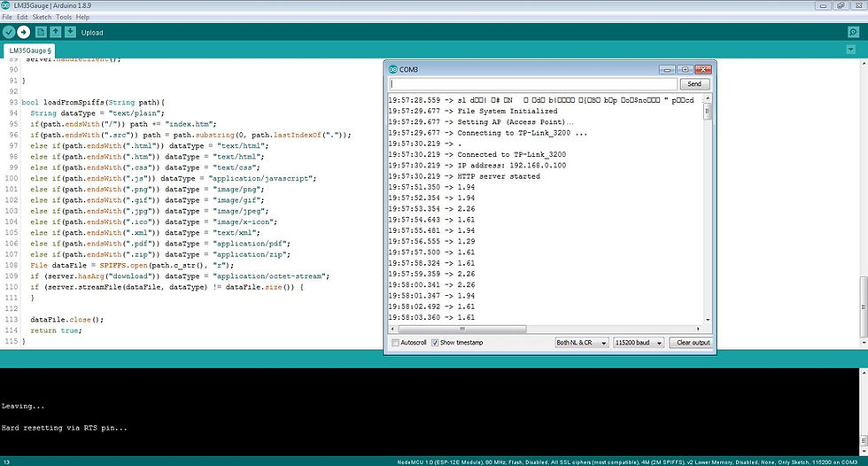Screen dimensions: 868x466
Task: Click the COM3 scroll left arrow
Action: pos(392,329)
